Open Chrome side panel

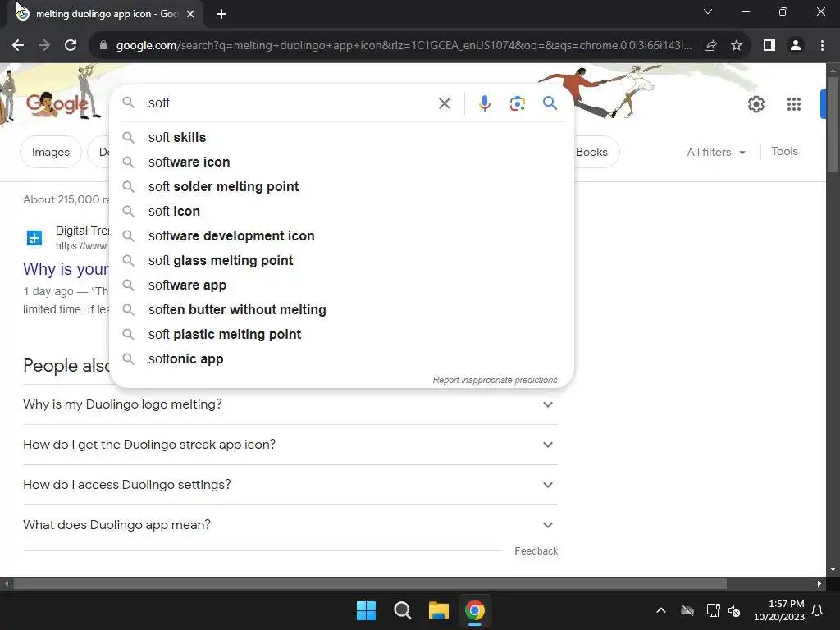point(769,46)
